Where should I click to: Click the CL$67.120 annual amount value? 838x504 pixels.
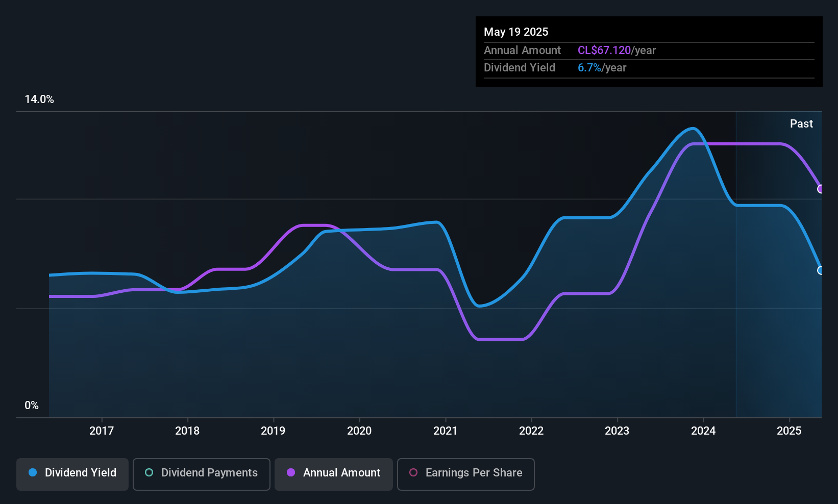(x=604, y=51)
